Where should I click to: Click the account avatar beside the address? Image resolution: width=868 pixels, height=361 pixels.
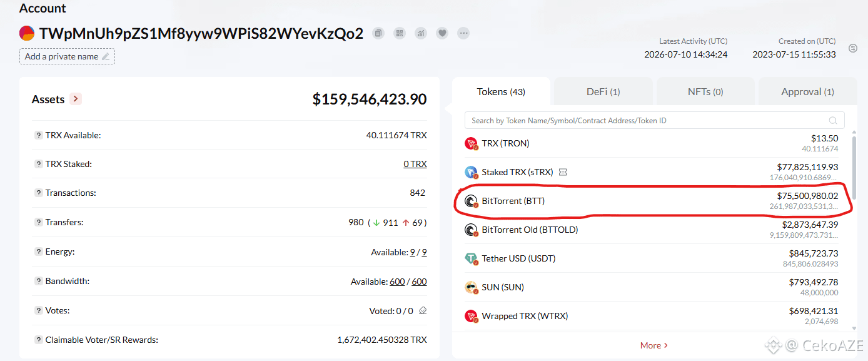tap(27, 34)
